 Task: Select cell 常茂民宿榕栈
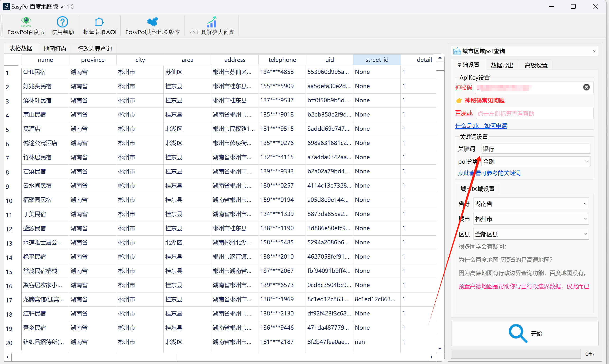(45, 271)
